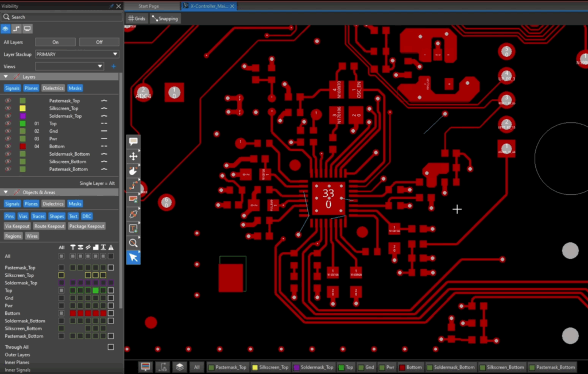Toggle visibility of the Silkscreen_Top layer
Viewport: 588px width, 374px height.
tap(7, 108)
